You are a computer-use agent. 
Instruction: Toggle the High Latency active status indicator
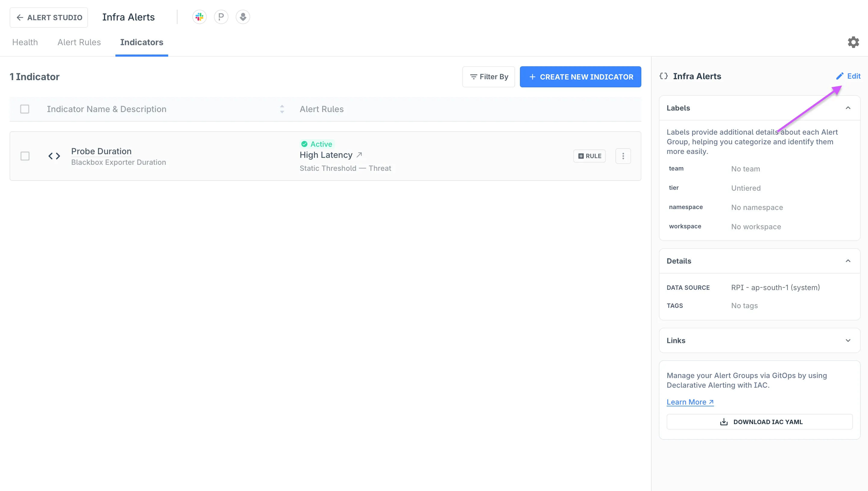[316, 144]
